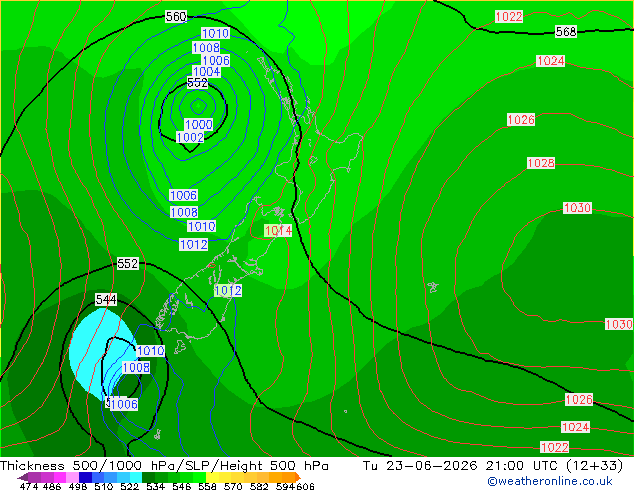Click the legend value 498

[x=78, y=486]
